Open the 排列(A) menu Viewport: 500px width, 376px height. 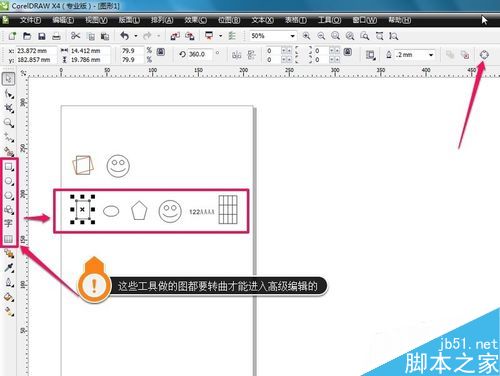click(x=162, y=20)
